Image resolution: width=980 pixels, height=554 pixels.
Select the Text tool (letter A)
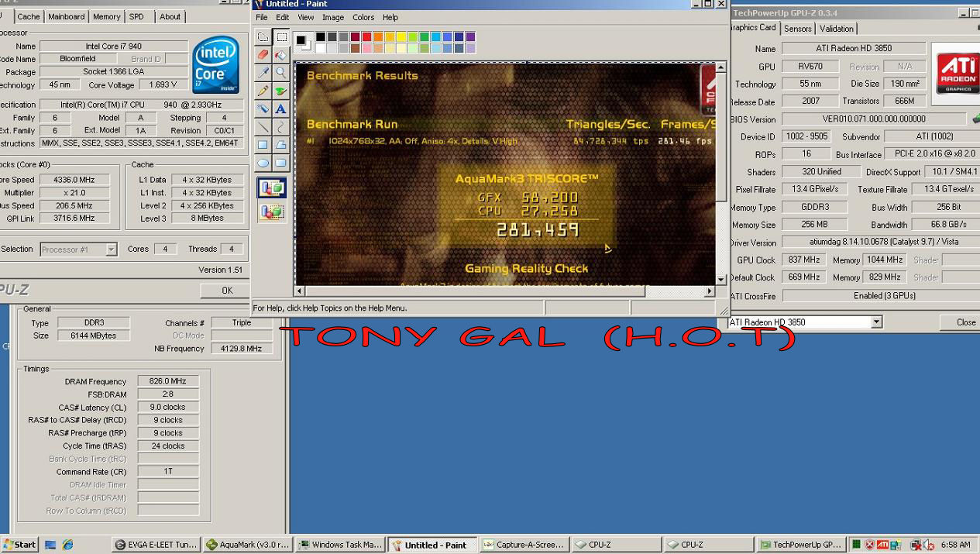(280, 108)
